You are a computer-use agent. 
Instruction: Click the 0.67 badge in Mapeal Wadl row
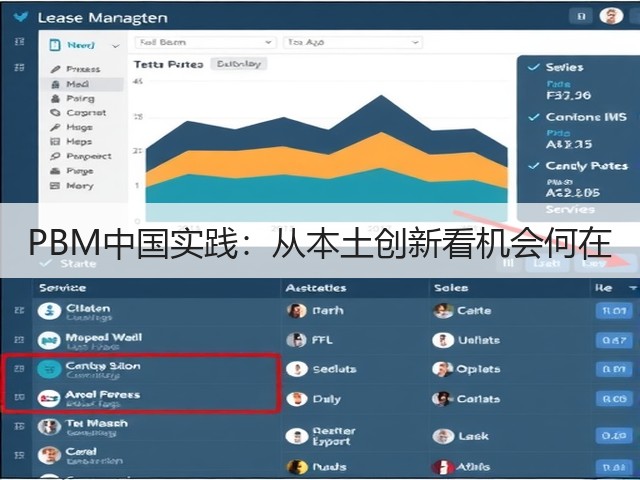(614, 340)
